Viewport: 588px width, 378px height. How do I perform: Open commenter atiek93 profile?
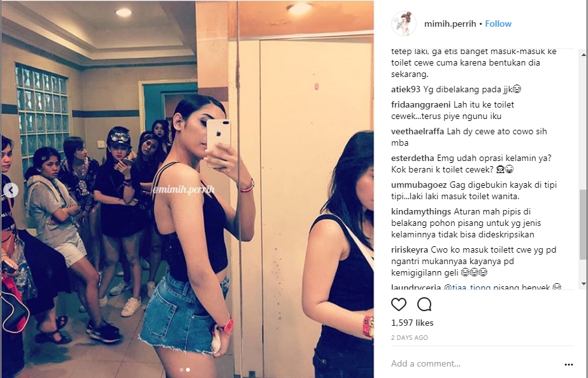pyautogui.click(x=406, y=90)
